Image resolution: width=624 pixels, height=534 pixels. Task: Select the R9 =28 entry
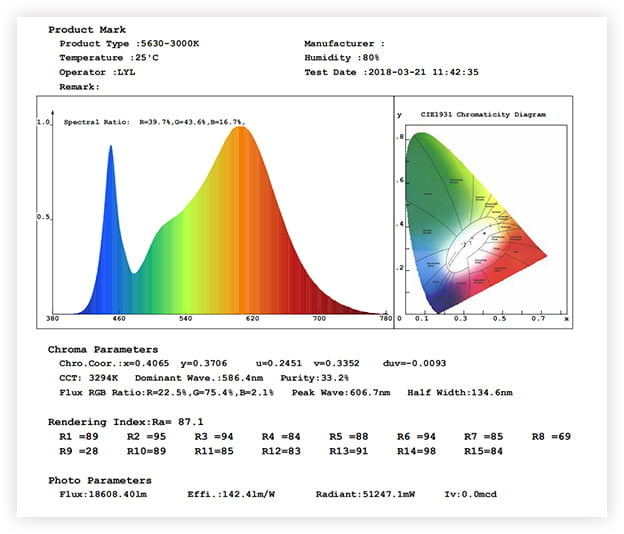77,451
